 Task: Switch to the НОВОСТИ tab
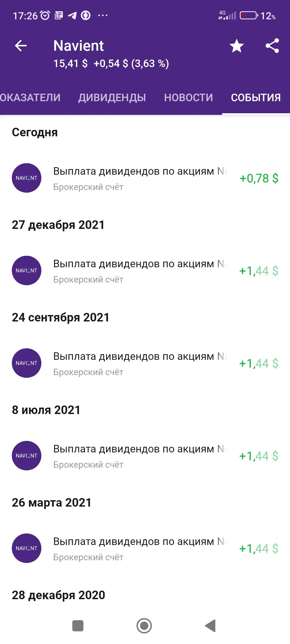pos(189,97)
